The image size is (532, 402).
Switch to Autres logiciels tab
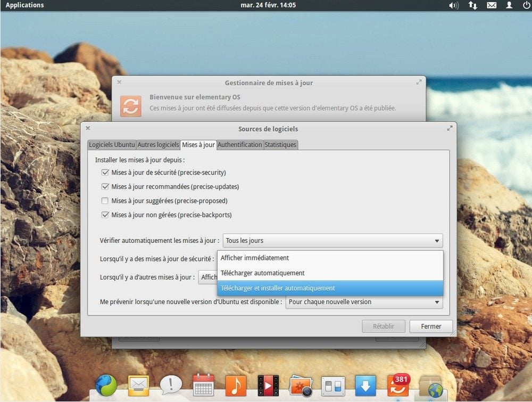click(x=158, y=145)
